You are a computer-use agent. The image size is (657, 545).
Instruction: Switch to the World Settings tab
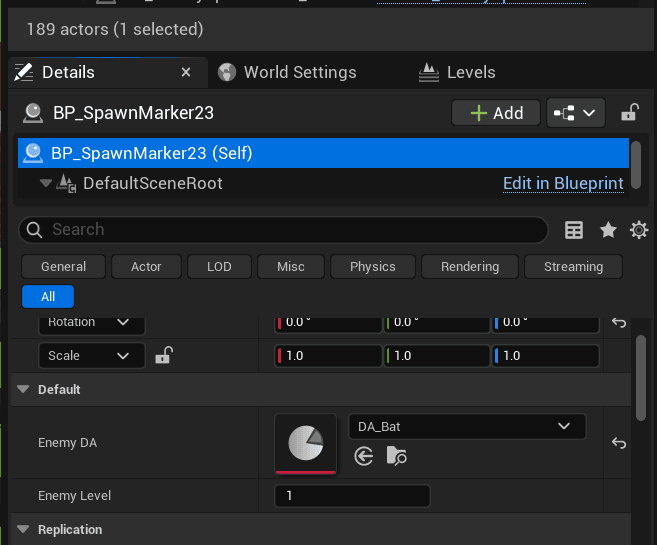pyautogui.click(x=299, y=72)
